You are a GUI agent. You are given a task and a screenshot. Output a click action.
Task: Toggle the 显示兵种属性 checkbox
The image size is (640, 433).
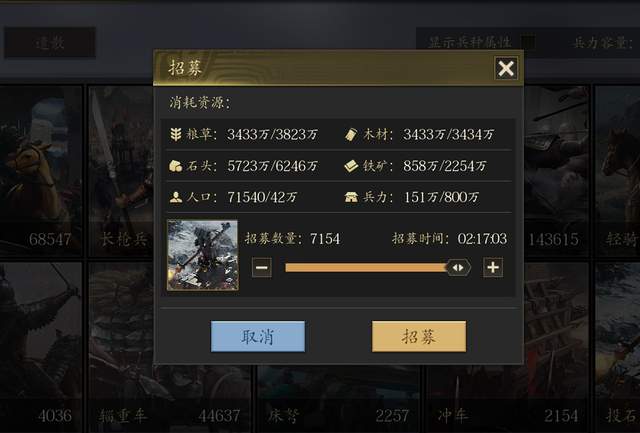click(x=527, y=42)
